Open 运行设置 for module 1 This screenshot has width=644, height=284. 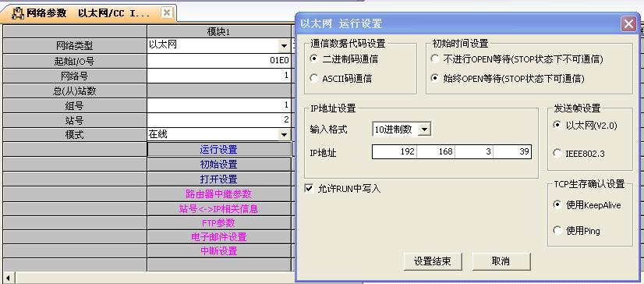(218, 150)
